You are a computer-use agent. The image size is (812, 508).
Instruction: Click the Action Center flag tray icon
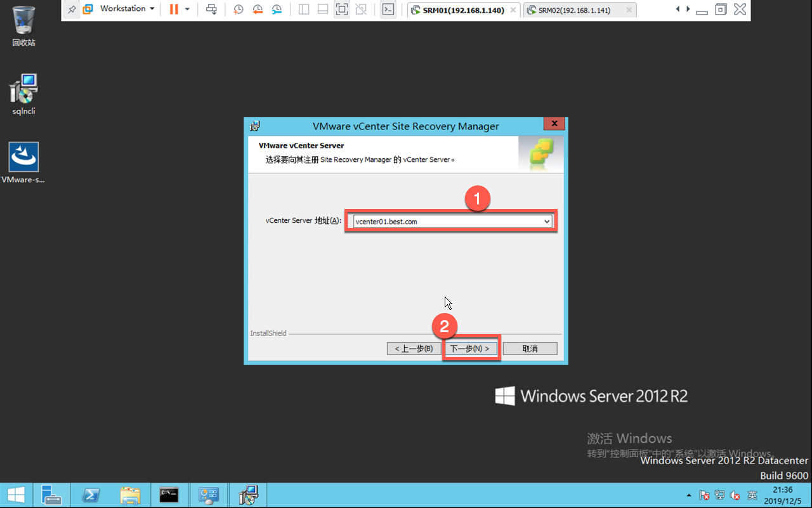click(x=704, y=495)
